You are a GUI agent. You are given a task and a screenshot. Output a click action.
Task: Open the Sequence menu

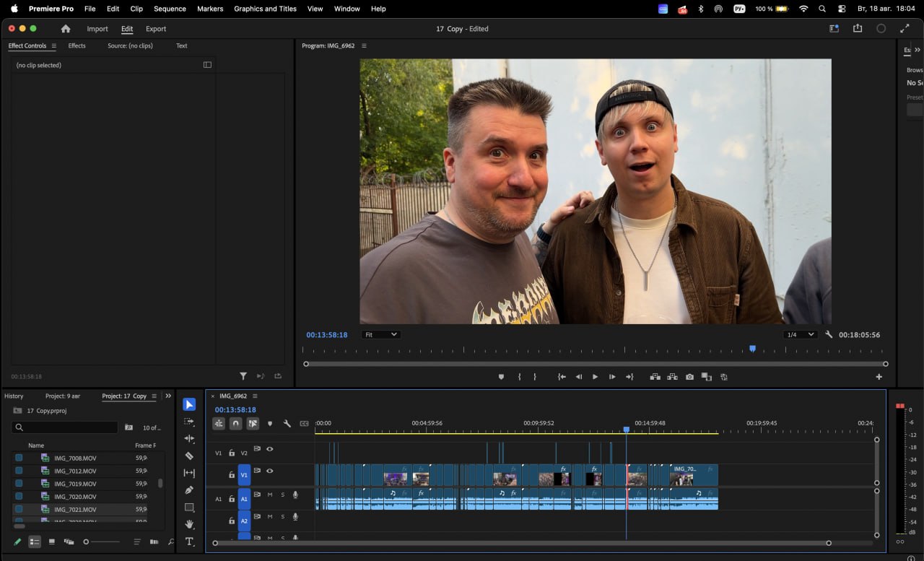(x=170, y=9)
